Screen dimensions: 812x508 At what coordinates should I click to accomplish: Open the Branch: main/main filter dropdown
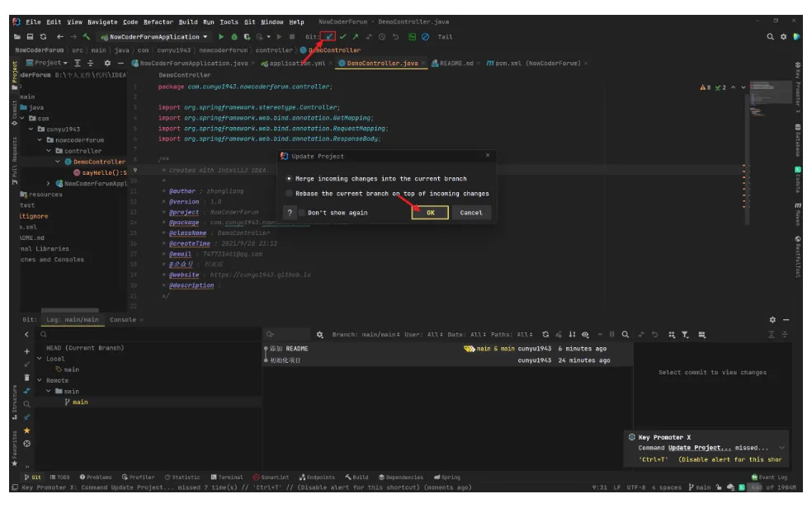pos(366,335)
